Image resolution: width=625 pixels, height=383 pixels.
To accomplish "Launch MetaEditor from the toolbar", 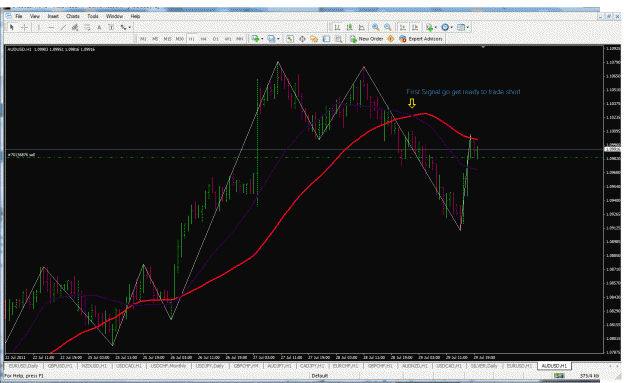I will point(391,39).
